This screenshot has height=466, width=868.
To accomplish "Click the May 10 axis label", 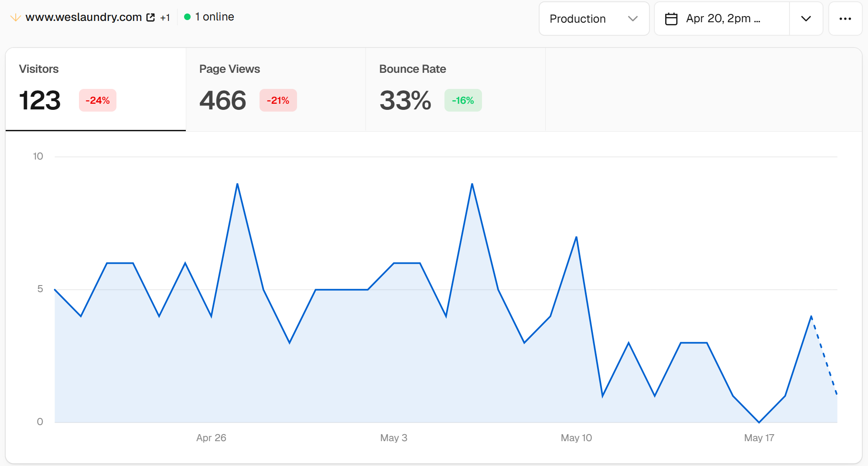I will (x=576, y=438).
